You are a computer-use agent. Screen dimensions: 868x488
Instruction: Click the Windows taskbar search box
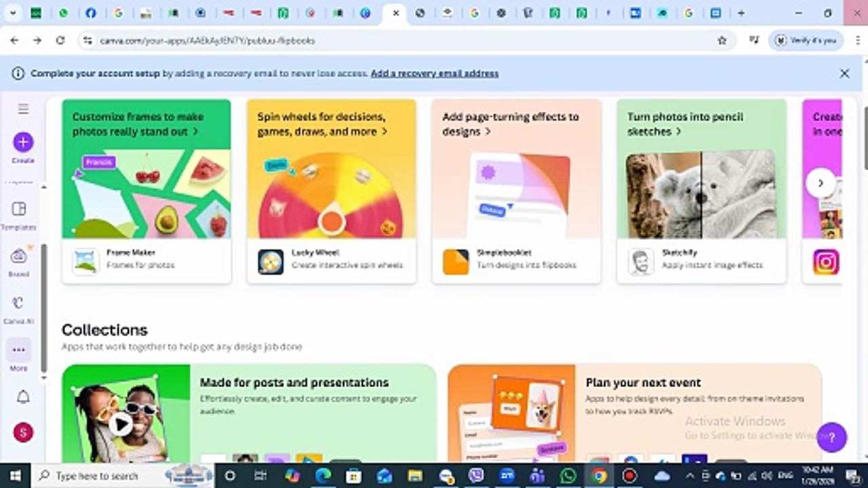point(122,476)
